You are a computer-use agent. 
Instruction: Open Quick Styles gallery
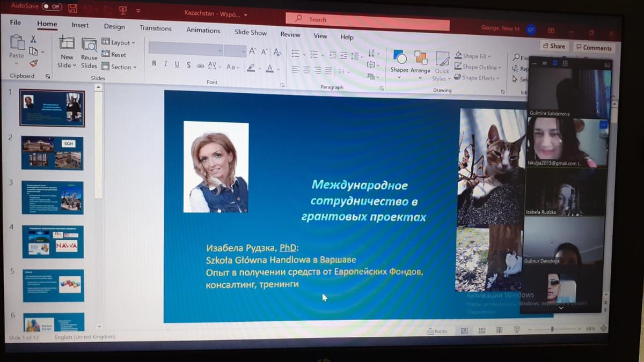pos(442,67)
